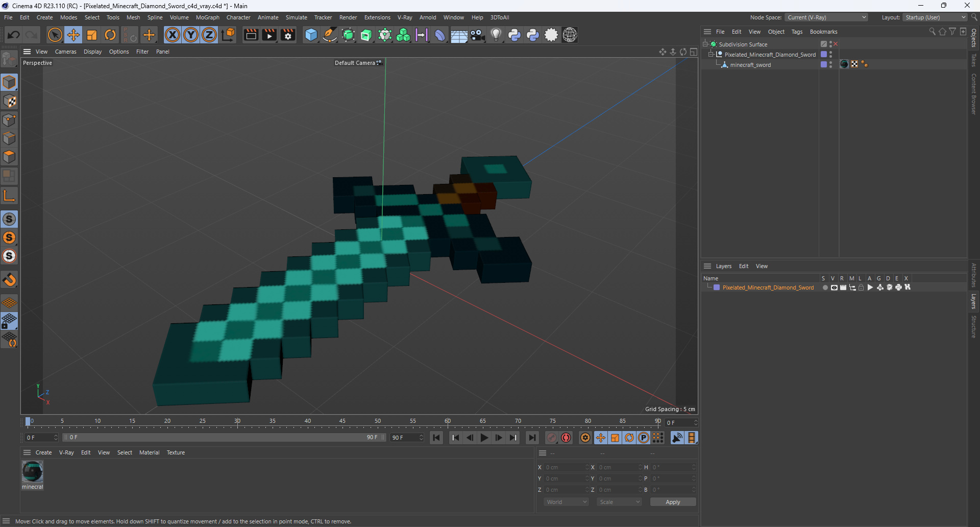Go to start of animation
Screen dimensions: 980x527
coord(436,438)
